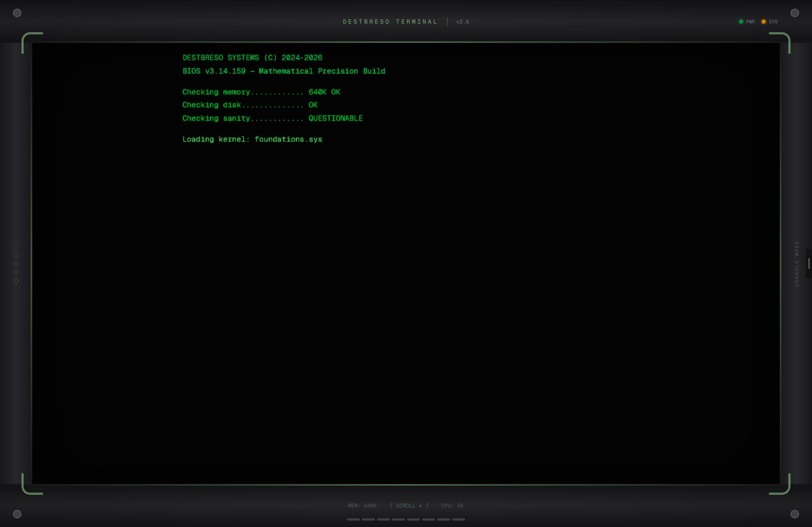The image size is (812, 527).
Task: Click the first dash segment below the status bar
Action: coord(353,519)
